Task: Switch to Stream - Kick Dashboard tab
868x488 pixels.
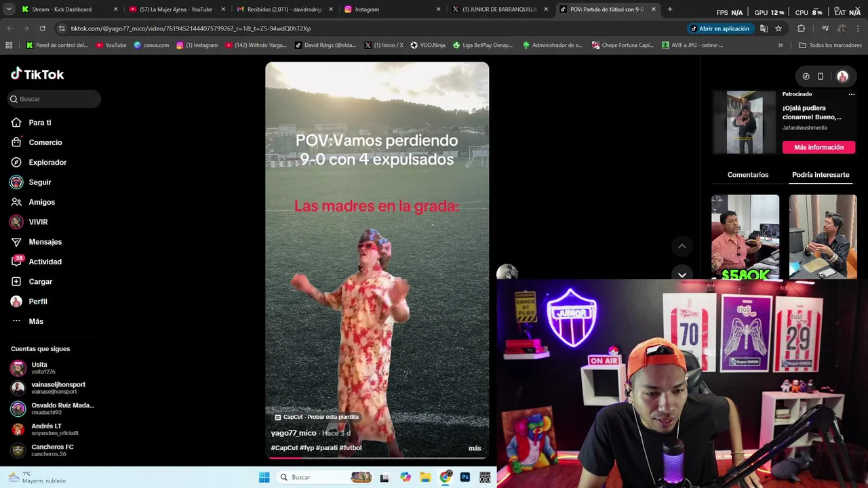Action: click(x=62, y=9)
